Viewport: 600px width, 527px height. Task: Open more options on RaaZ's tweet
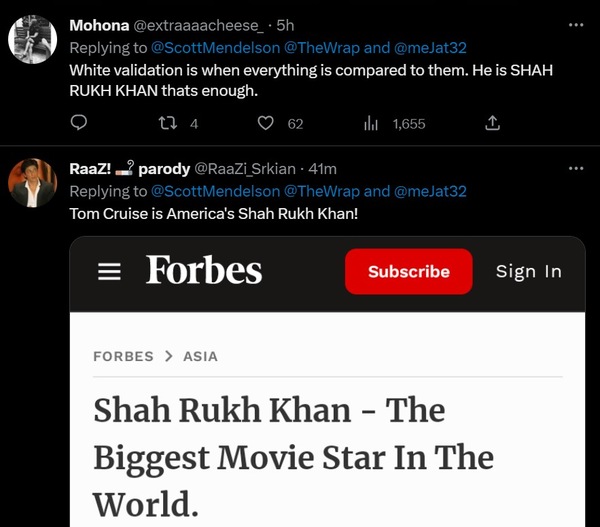[x=575, y=168]
